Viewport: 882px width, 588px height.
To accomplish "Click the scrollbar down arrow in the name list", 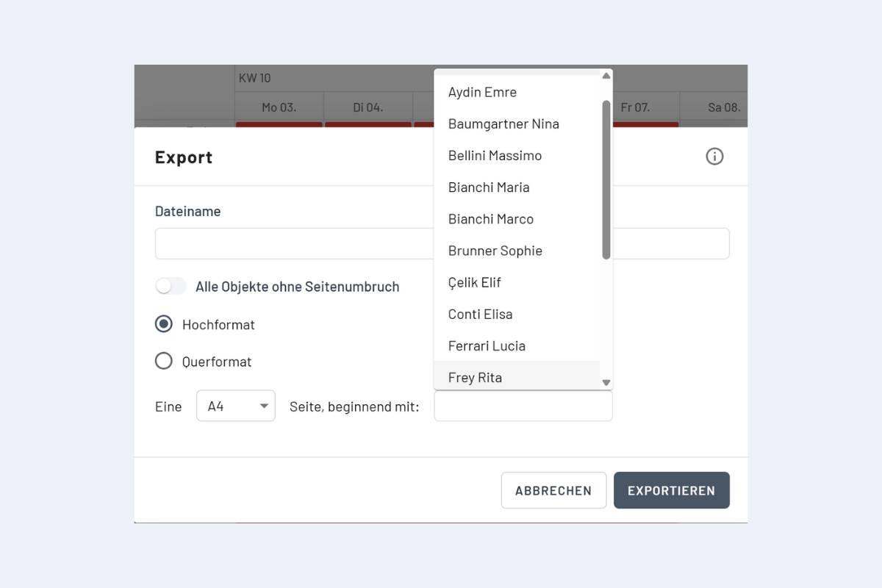I will click(605, 381).
